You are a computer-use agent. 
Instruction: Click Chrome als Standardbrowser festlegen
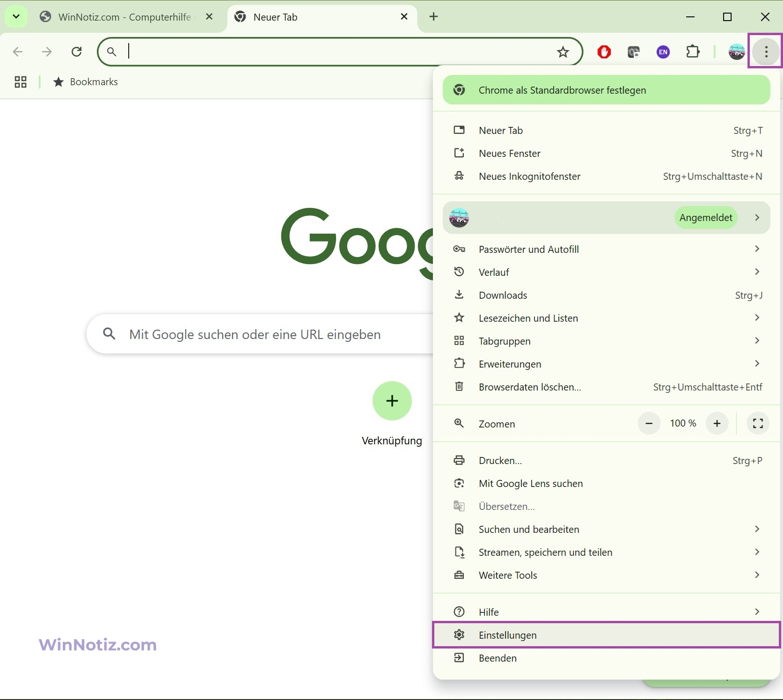[x=606, y=90]
